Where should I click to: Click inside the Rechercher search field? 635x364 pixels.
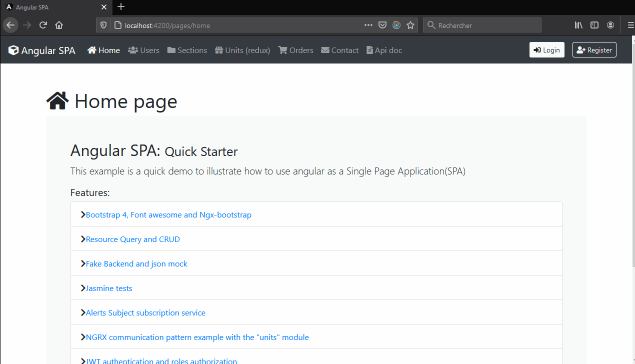[480, 25]
